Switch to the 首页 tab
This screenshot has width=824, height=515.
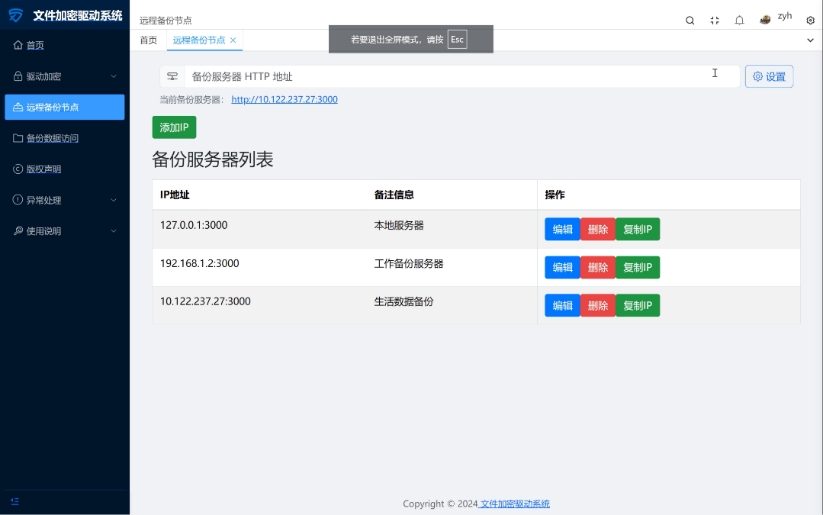click(148, 40)
